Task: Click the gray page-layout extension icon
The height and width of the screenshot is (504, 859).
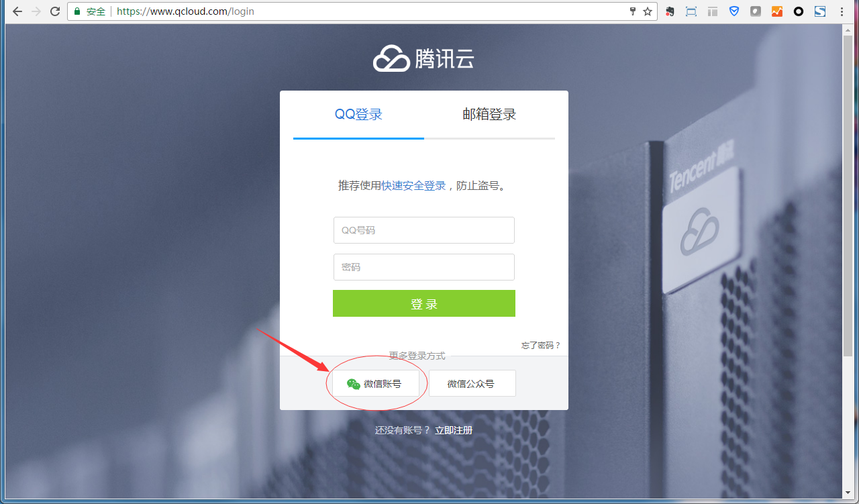Action: point(713,11)
